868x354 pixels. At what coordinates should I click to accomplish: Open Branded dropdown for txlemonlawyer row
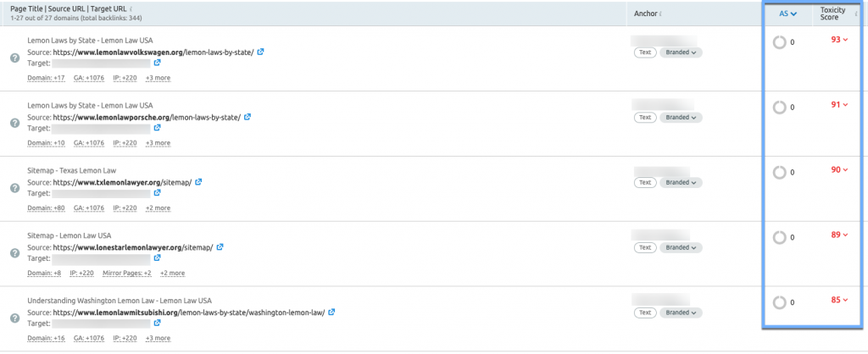point(681,182)
